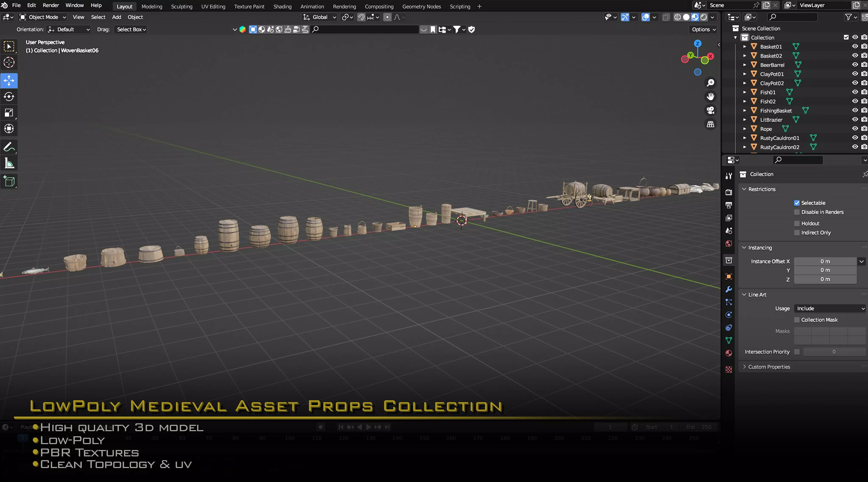
Task: Switch perspective/orthographic grid icon
Action: click(710, 124)
